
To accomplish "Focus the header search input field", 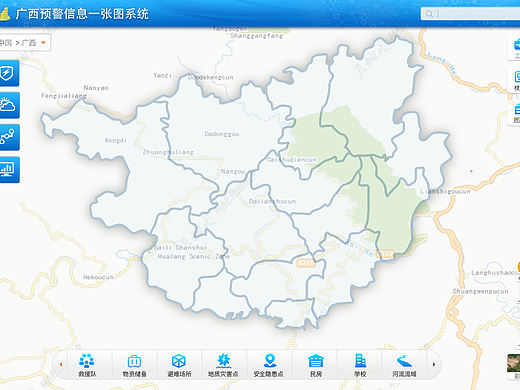I will pyautogui.click(x=470, y=14).
